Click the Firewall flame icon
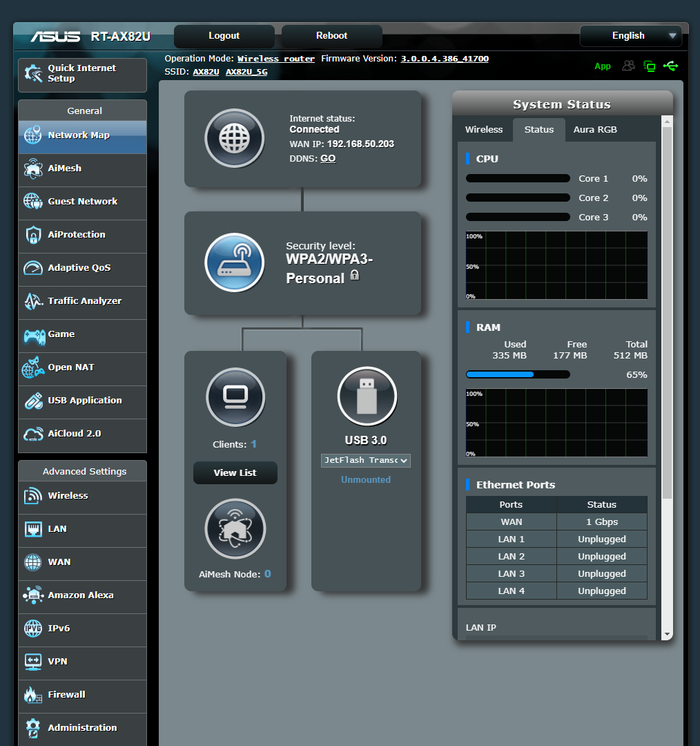This screenshot has height=746, width=700. click(33, 695)
